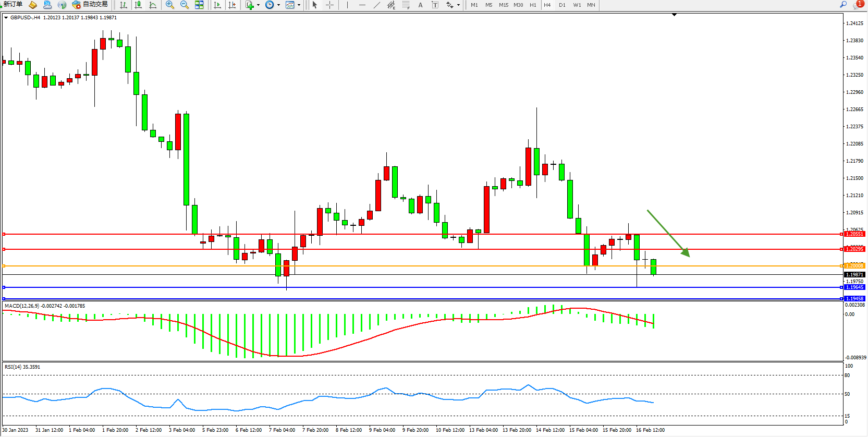Toggle the 自动交易 auto trading button
Screen dimensions: 868x437
tap(90, 5)
